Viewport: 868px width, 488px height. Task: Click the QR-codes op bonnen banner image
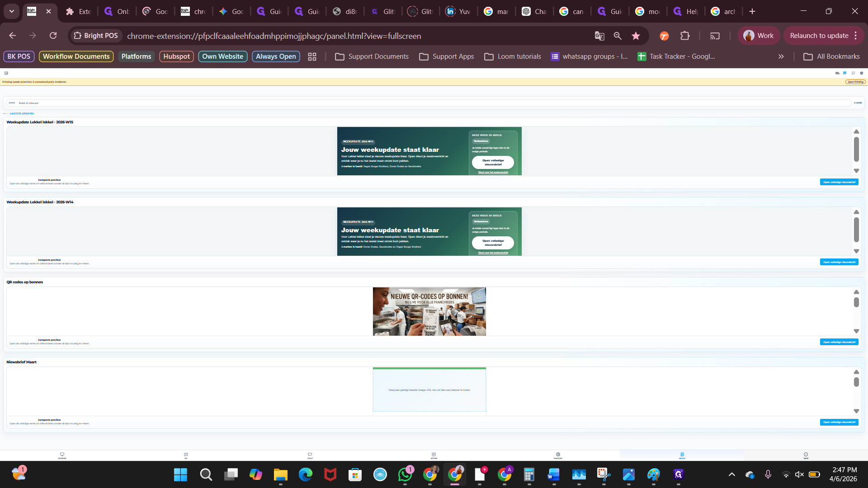pyautogui.click(x=429, y=311)
